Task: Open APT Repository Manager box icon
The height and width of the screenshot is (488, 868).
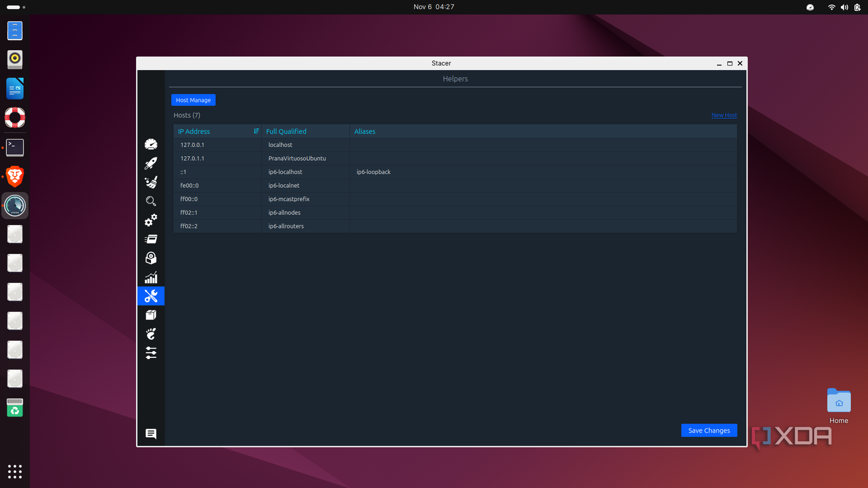Action: (151, 315)
